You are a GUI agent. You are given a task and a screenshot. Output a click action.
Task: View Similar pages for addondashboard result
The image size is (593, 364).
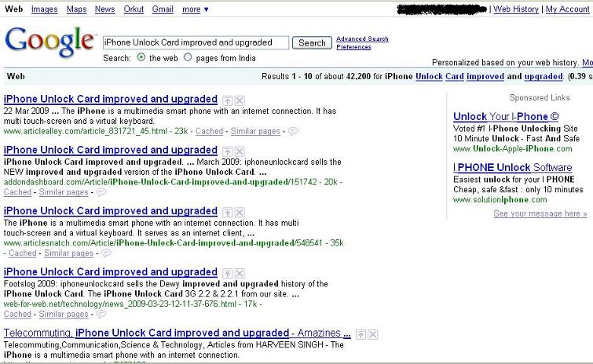tap(64, 192)
